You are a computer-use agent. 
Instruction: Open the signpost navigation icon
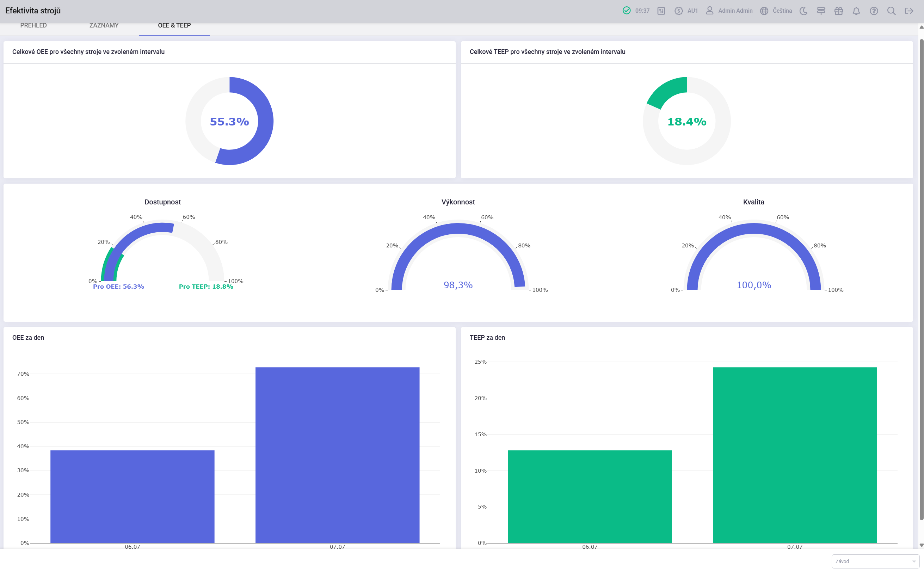click(821, 11)
